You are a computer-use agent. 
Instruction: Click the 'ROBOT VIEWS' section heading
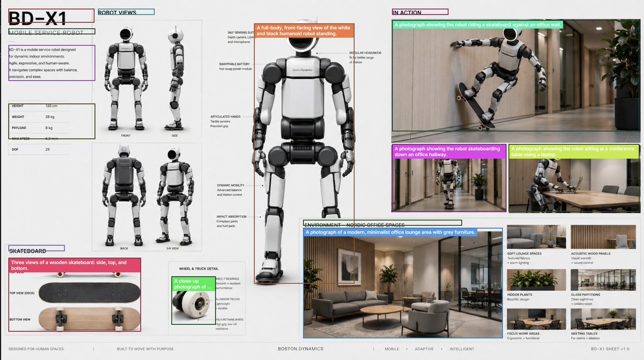[117, 12]
